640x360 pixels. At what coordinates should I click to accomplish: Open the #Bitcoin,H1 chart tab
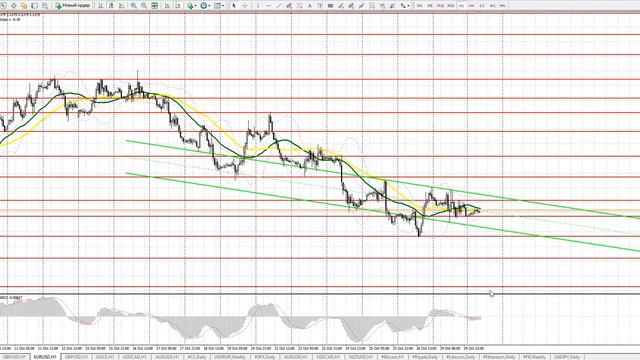(x=393, y=357)
